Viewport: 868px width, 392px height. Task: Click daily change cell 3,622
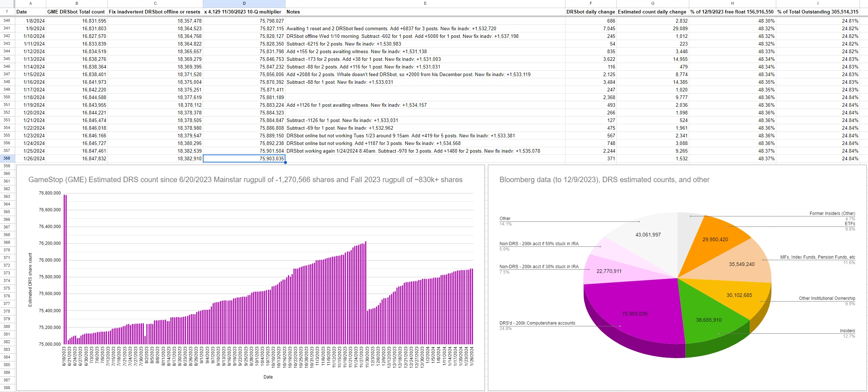[x=591, y=59]
